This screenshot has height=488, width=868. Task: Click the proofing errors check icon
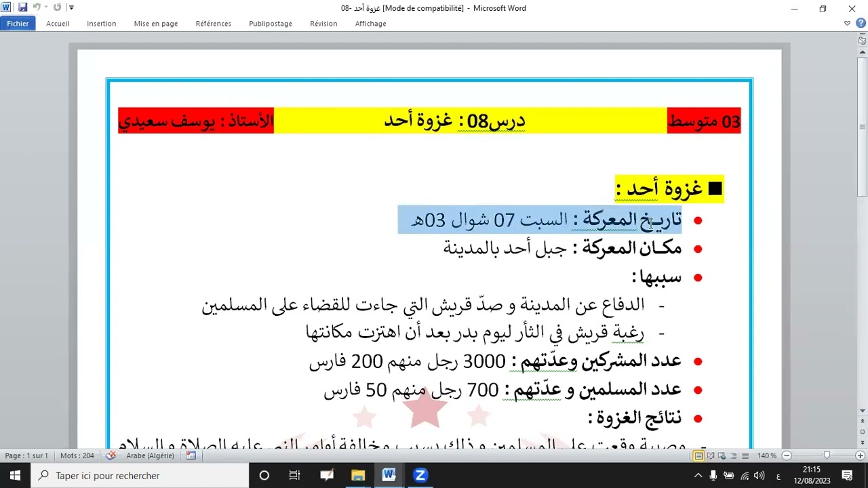111,455
